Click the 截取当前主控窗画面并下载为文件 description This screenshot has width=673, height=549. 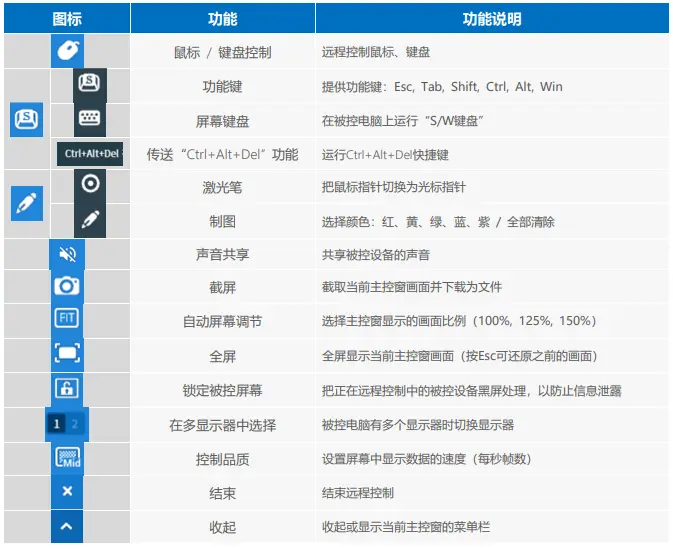point(412,287)
